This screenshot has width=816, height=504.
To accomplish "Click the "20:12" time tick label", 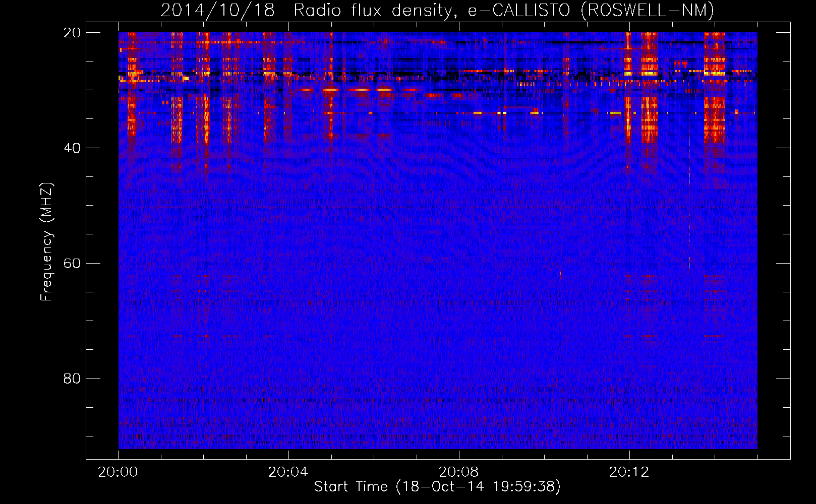I will [x=629, y=472].
